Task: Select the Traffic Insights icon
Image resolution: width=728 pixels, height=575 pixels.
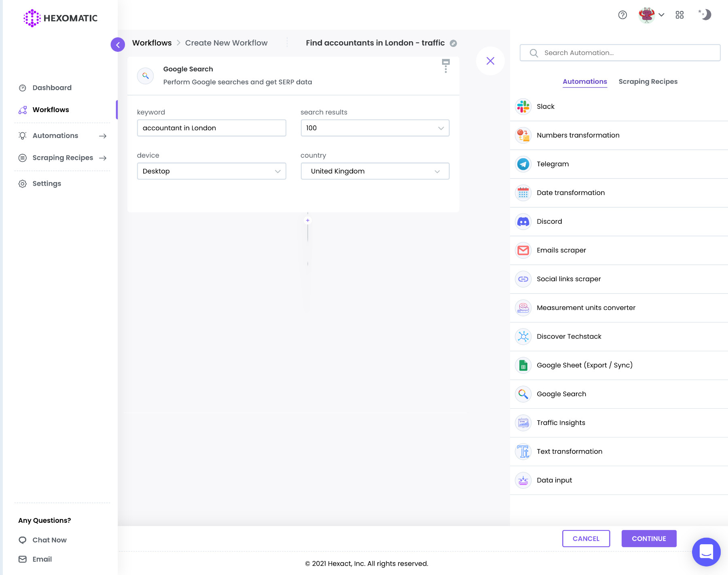Action: (x=523, y=422)
